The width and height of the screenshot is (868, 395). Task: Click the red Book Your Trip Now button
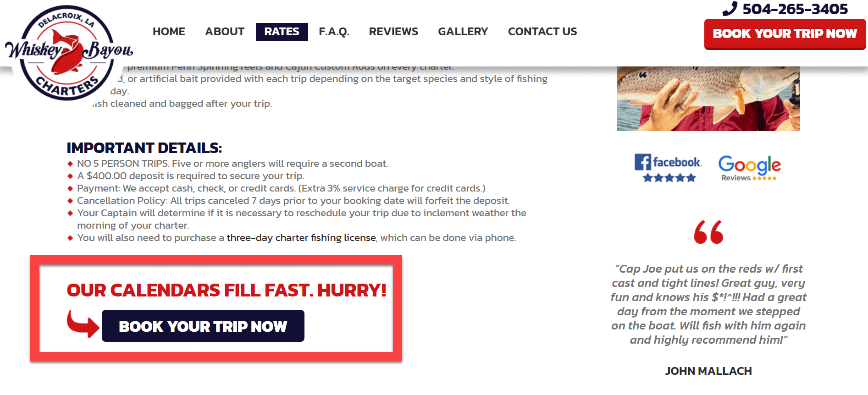coord(785,34)
